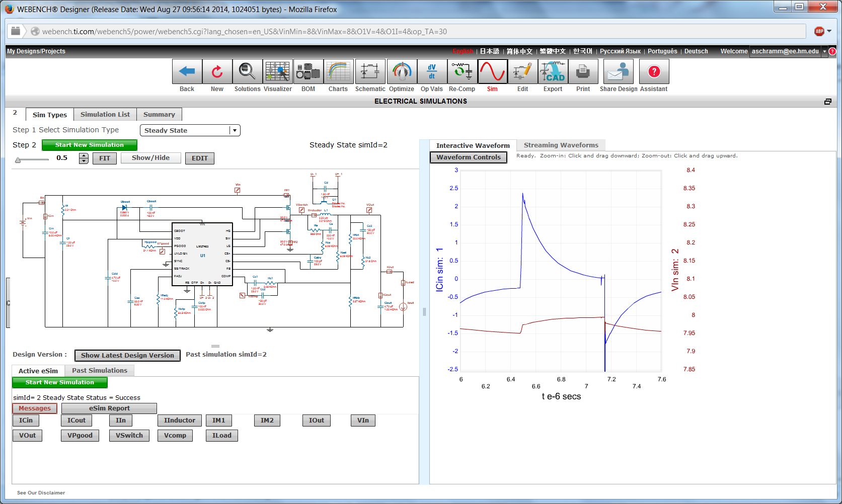Switch to the Summary tab
The height and width of the screenshot is (504, 842).
click(x=159, y=114)
